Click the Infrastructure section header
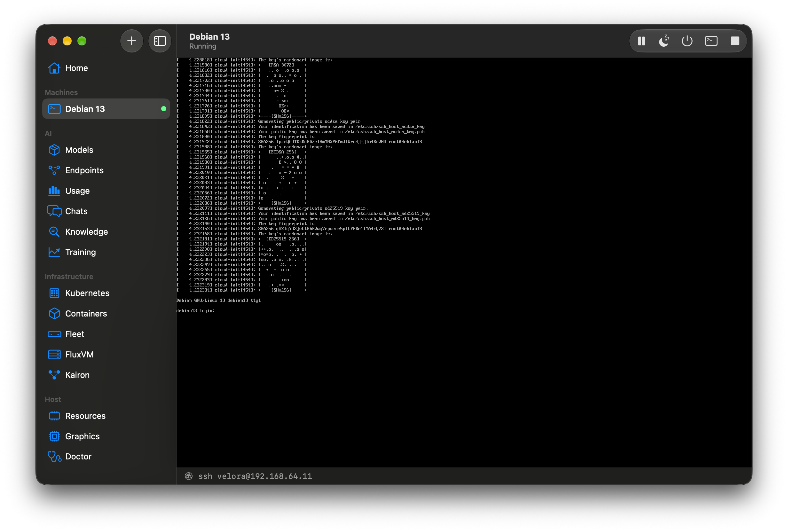Screen dimensions: 788x532 pos(69,277)
